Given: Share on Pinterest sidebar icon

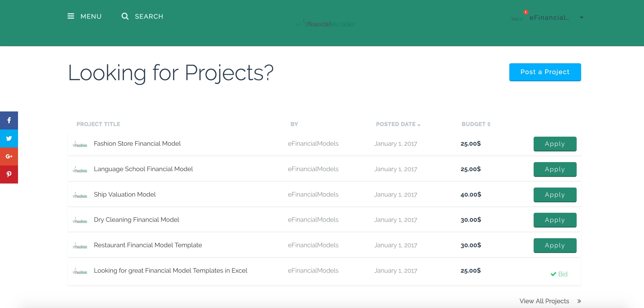Looking at the screenshot, I should point(9,174).
